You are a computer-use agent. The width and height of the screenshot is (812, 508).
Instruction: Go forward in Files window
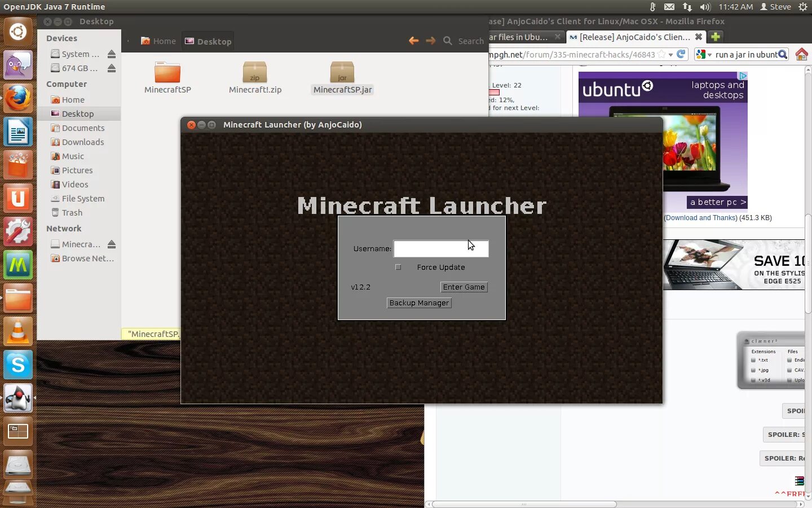point(430,41)
